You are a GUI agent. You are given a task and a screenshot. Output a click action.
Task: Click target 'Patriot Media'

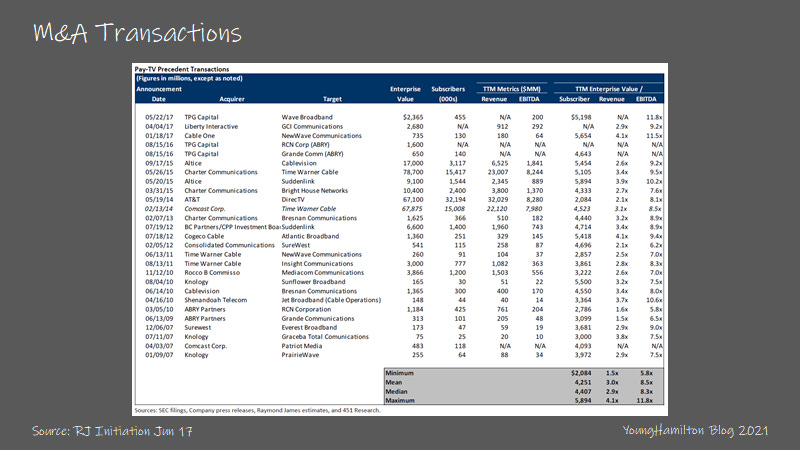[302, 346]
